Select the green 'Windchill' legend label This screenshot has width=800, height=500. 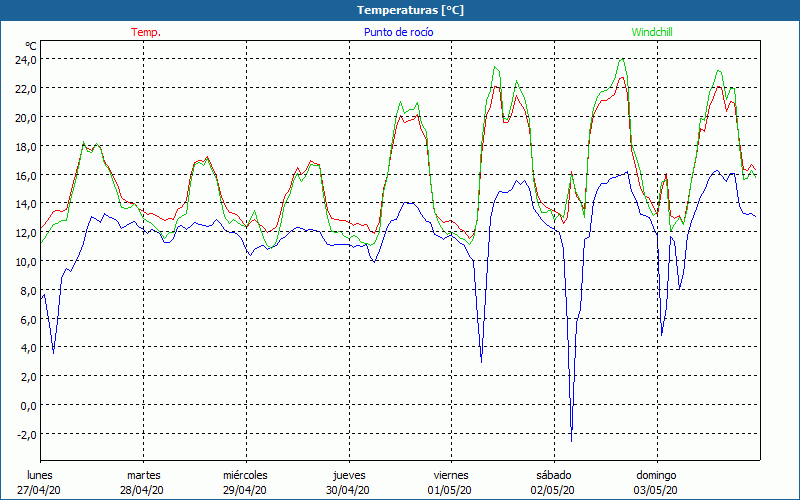(652, 32)
